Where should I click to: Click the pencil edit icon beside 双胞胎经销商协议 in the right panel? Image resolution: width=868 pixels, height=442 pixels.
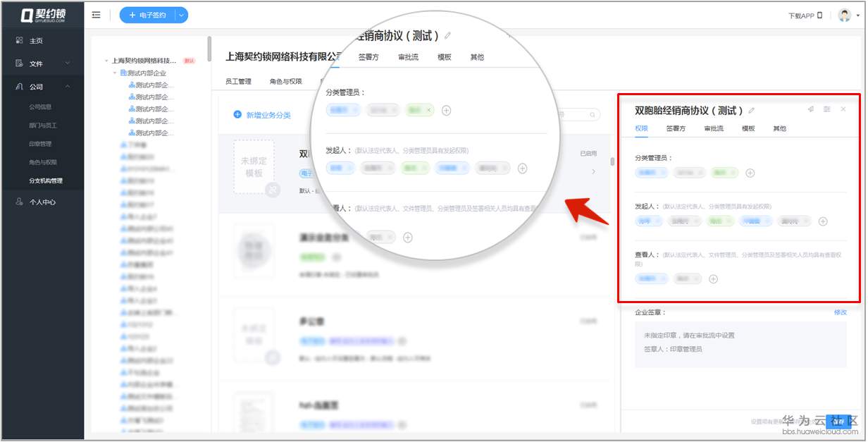click(752, 111)
